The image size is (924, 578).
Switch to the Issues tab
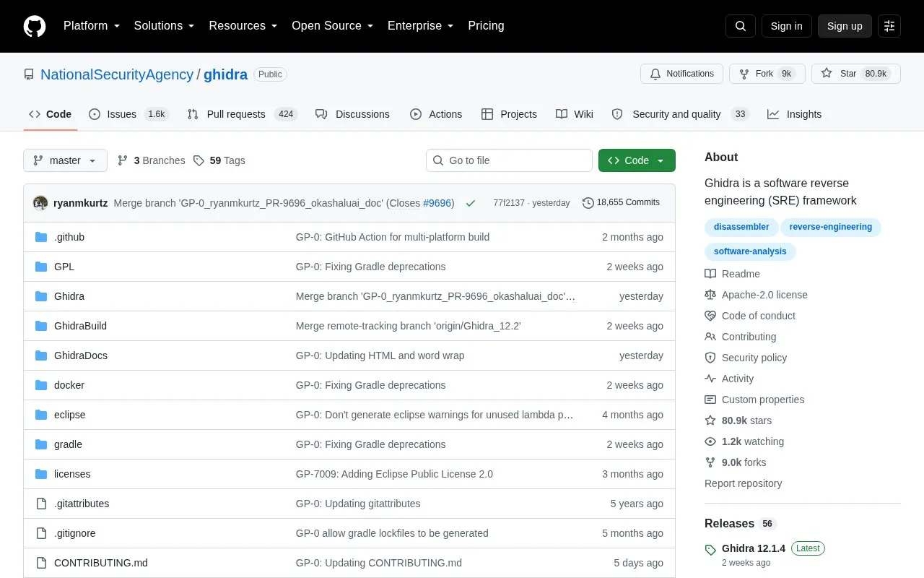[128, 114]
